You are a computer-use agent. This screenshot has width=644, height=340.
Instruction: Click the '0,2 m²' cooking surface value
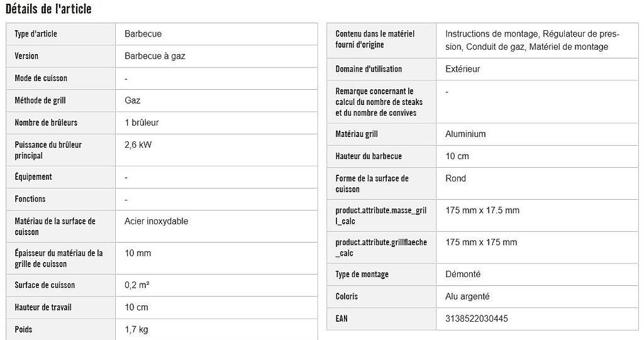136,285
